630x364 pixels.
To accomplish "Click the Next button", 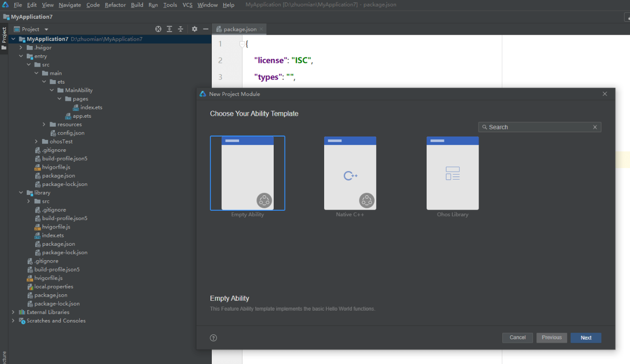I will pos(585,338).
